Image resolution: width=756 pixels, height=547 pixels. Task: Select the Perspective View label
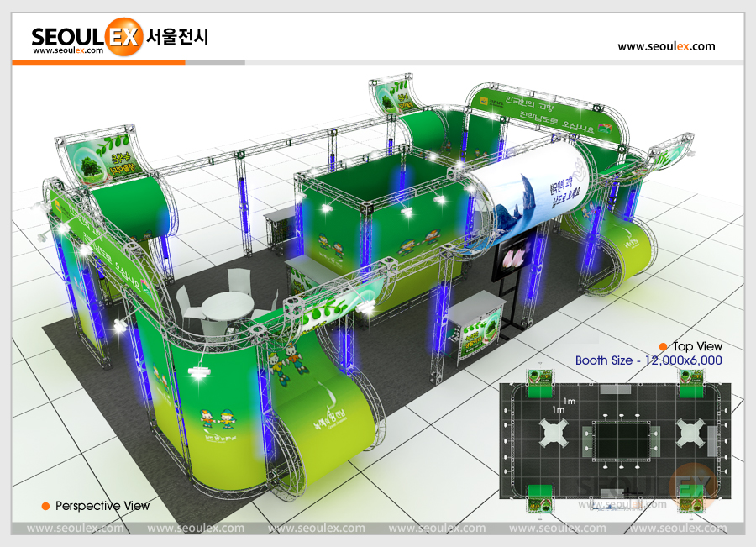point(102,506)
